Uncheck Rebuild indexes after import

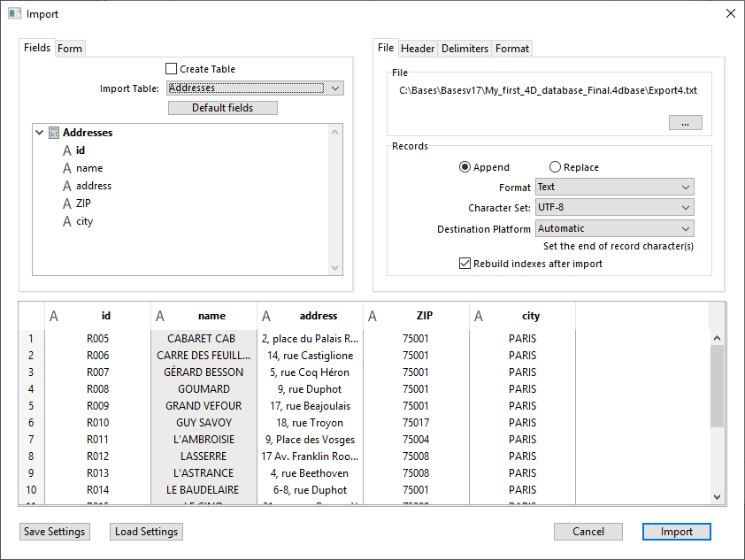point(465,264)
